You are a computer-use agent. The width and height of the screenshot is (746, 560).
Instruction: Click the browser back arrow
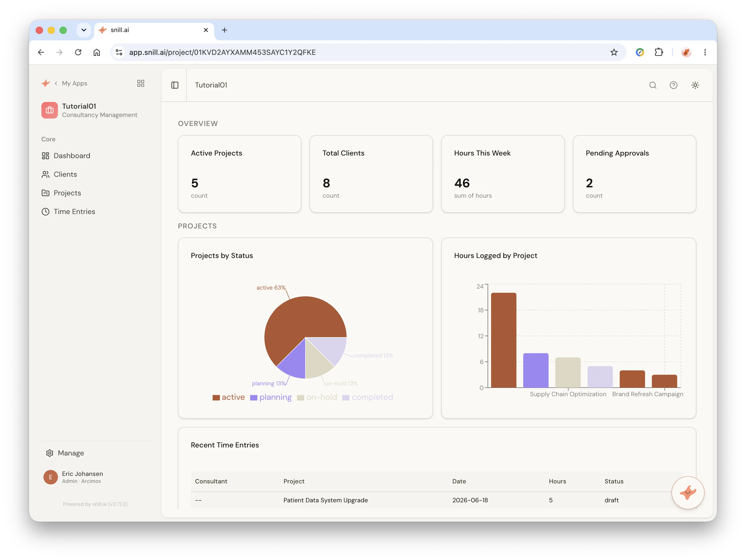(x=41, y=52)
